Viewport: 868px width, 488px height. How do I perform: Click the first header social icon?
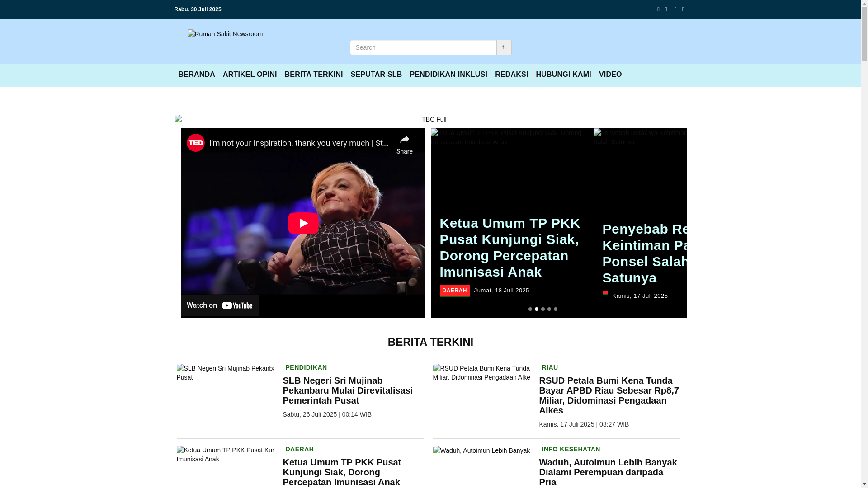(658, 9)
